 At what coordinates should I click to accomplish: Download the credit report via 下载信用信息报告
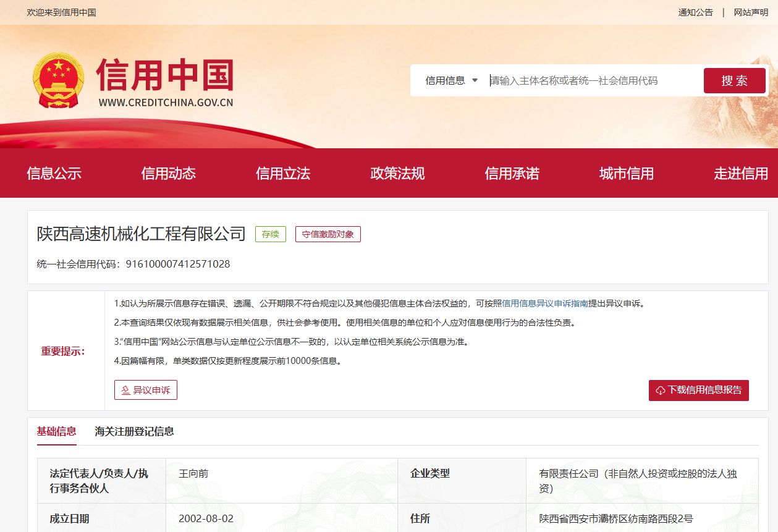pyautogui.click(x=698, y=391)
